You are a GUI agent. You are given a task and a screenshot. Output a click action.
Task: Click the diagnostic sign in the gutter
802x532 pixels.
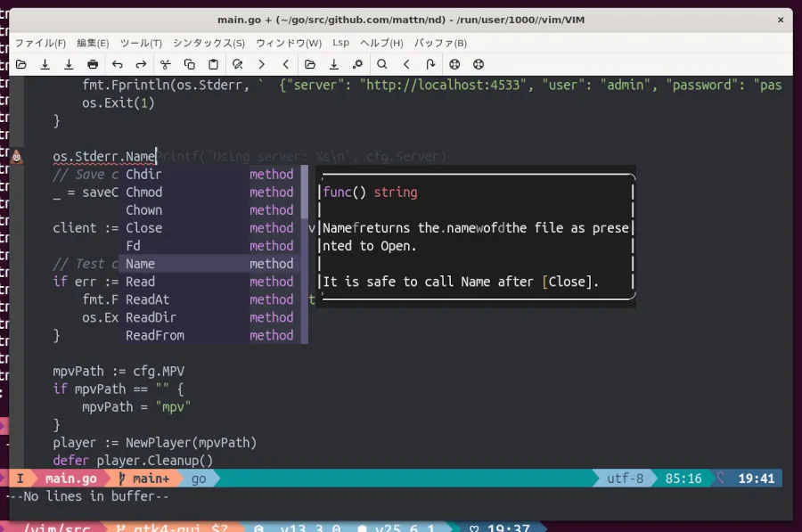16,157
